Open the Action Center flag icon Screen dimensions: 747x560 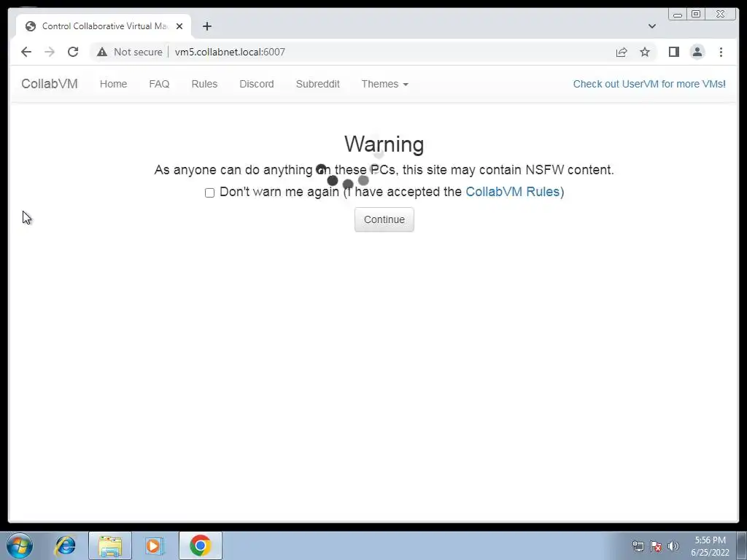click(656, 546)
